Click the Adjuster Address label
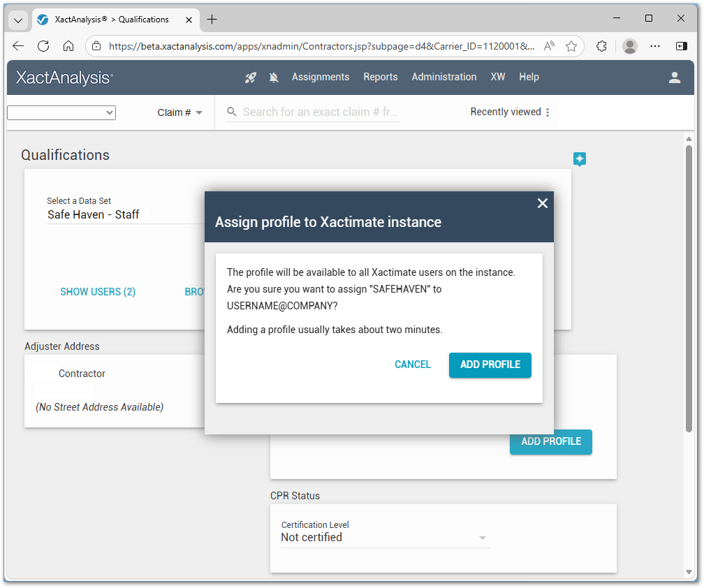The image size is (704, 588). [x=62, y=346]
